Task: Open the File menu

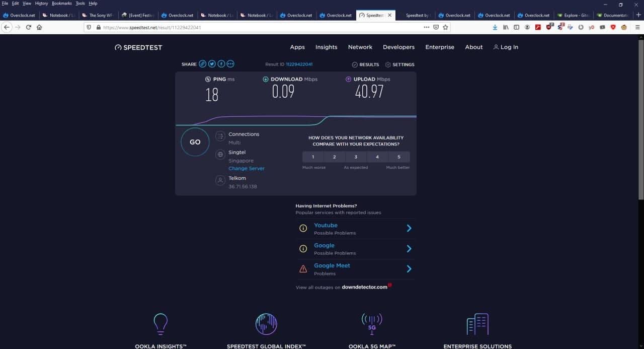Action: (5, 4)
